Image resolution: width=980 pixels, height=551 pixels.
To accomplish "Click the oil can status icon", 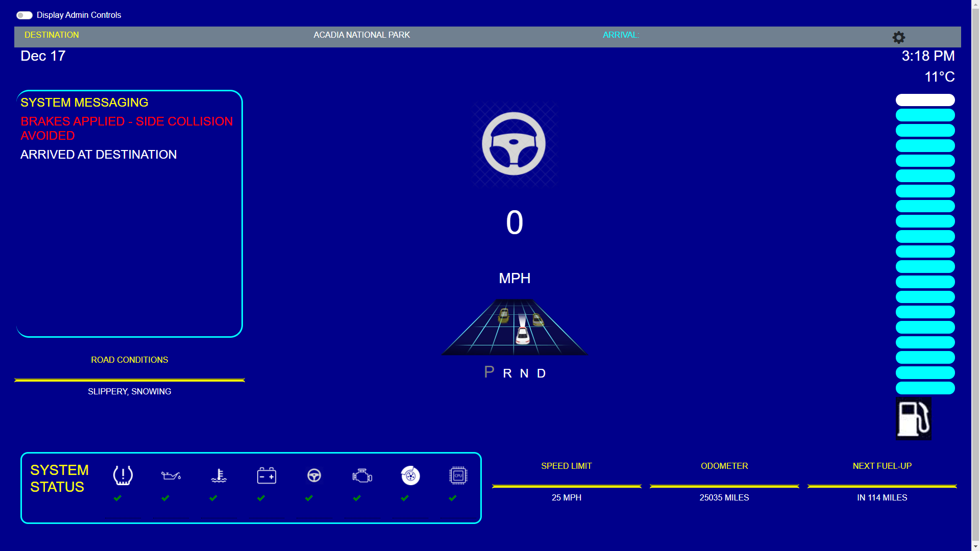I will point(171,475).
